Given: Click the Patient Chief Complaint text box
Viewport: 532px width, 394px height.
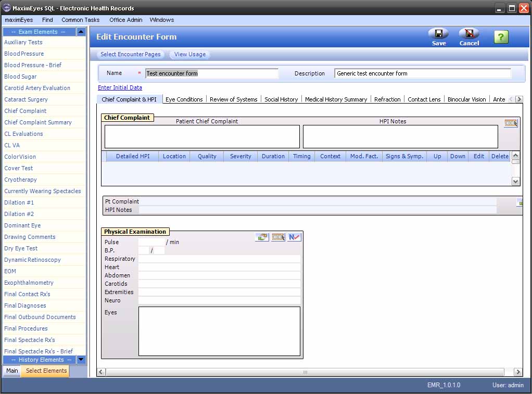Looking at the screenshot, I should coord(202,137).
